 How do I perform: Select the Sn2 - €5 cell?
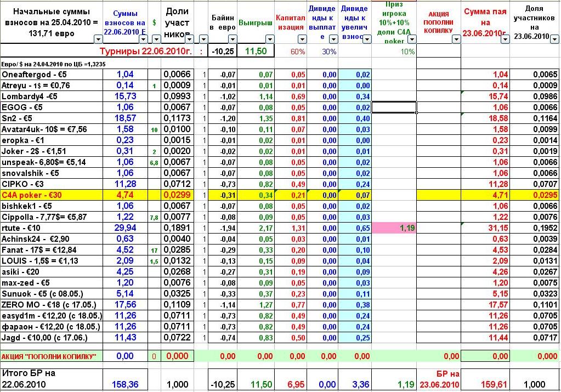52,118
